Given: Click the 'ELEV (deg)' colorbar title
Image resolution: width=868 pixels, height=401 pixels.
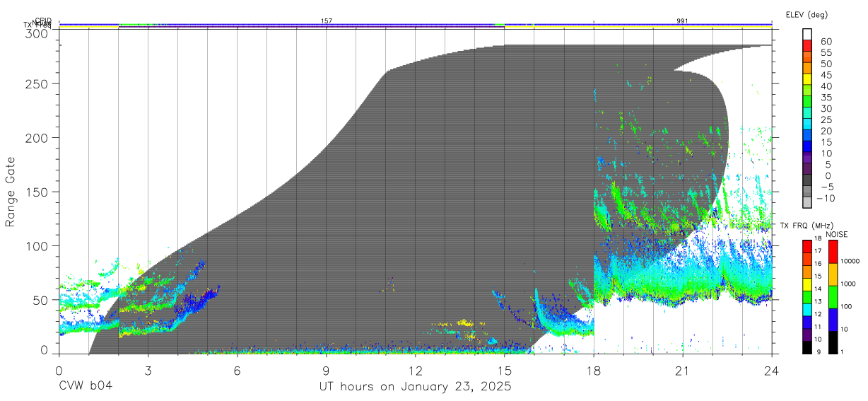Looking at the screenshot, I should [x=807, y=14].
